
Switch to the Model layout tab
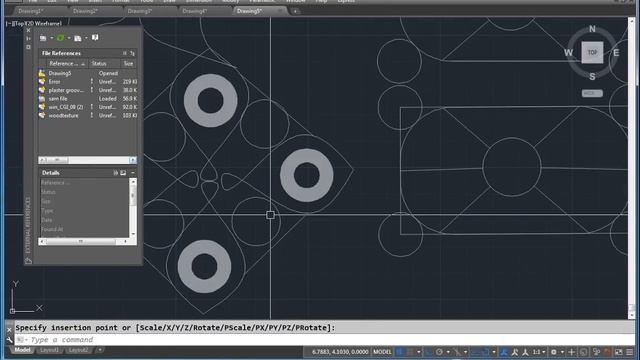(22, 350)
